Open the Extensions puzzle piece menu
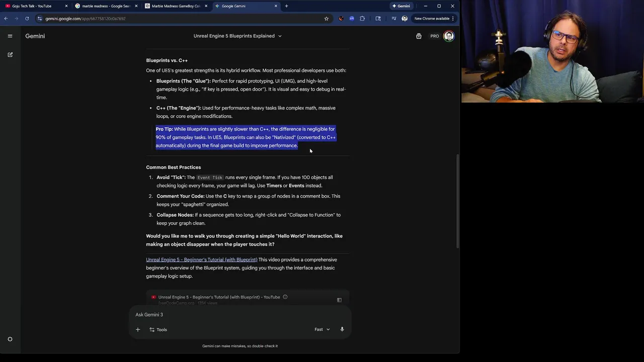Screen dimensions: 644x362 coord(362,19)
